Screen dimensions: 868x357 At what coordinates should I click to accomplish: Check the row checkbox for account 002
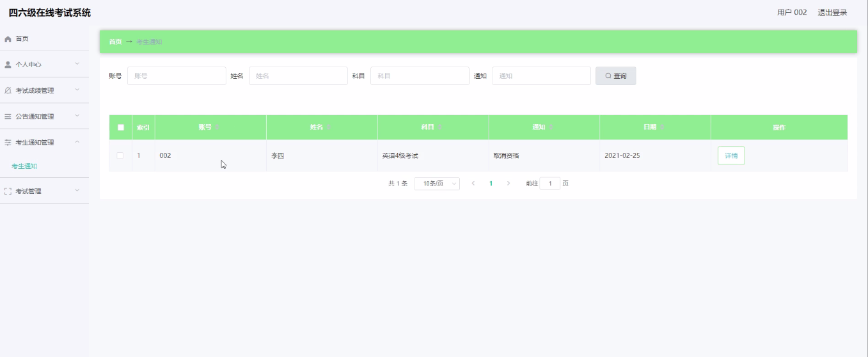click(x=120, y=155)
